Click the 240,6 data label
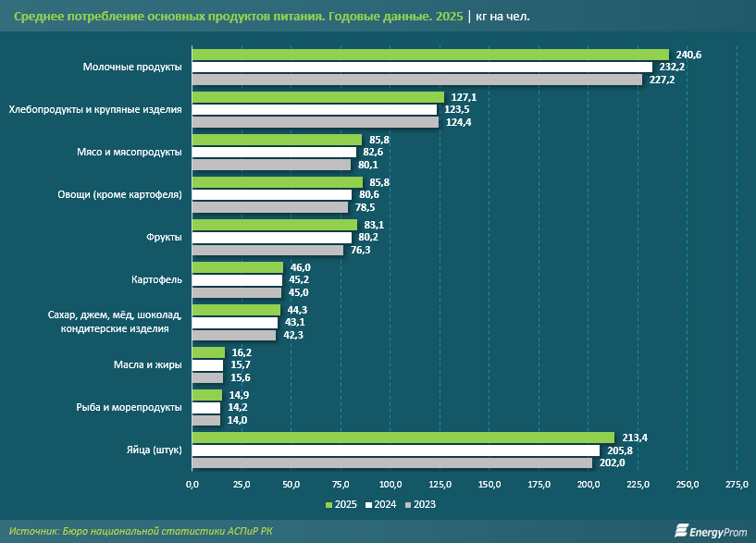The image size is (756, 543). point(688,55)
